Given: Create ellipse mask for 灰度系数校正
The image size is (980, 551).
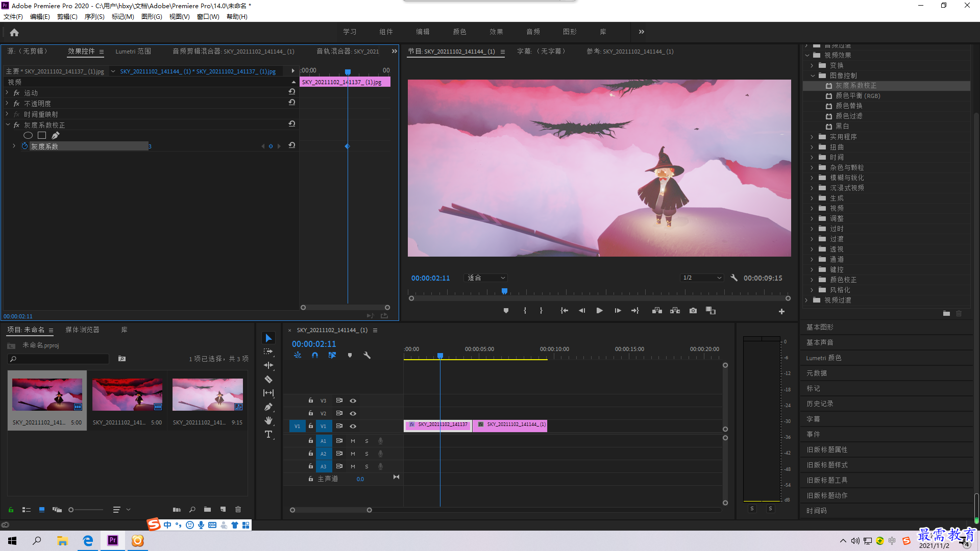Looking at the screenshot, I should click(28, 135).
